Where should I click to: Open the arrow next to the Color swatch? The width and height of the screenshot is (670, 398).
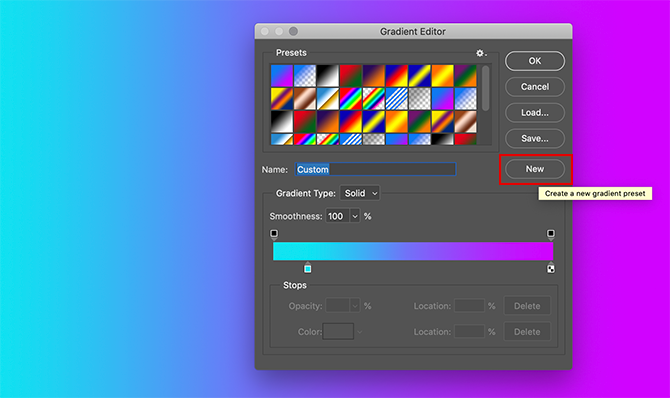tap(360, 332)
